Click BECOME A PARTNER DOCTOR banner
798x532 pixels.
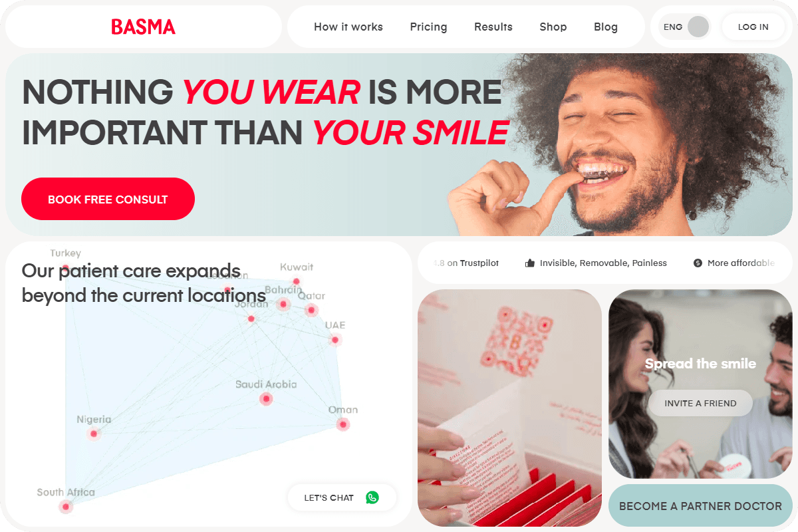coord(700,506)
